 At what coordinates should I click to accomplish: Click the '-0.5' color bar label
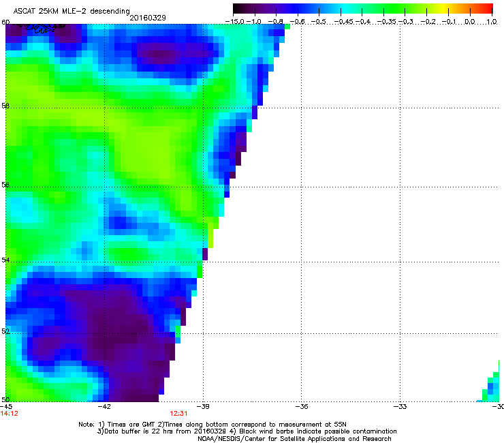pyautogui.click(x=319, y=22)
